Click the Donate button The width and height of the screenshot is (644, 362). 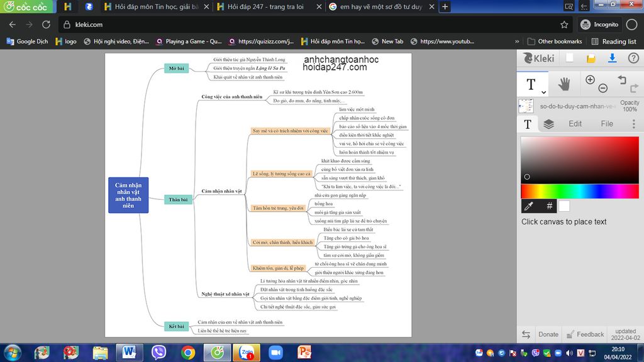[x=548, y=334]
